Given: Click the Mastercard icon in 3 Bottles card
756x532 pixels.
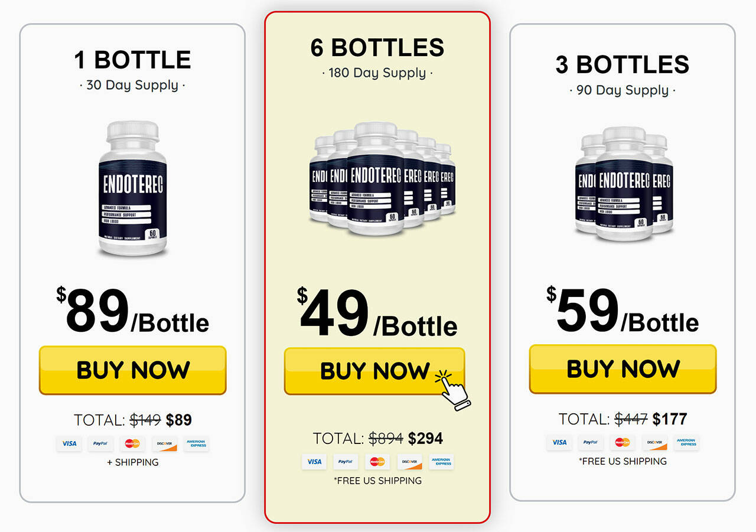Looking at the screenshot, I should pyautogui.click(x=622, y=442).
